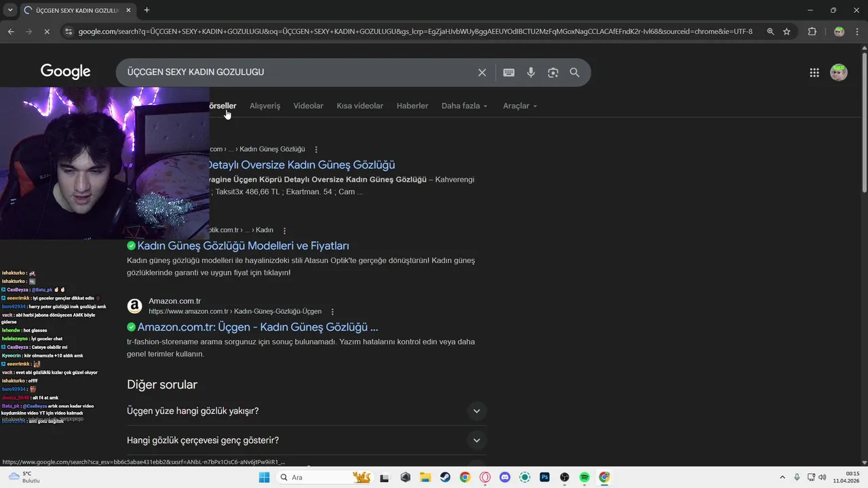This screenshot has height=488, width=868.
Task: Start a voice search with the microphone
Action: [531, 73]
